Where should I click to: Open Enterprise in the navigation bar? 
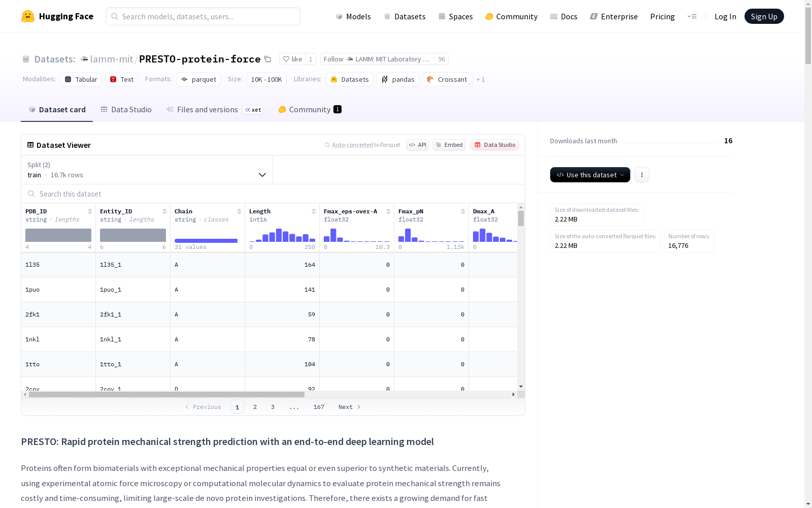coord(614,16)
